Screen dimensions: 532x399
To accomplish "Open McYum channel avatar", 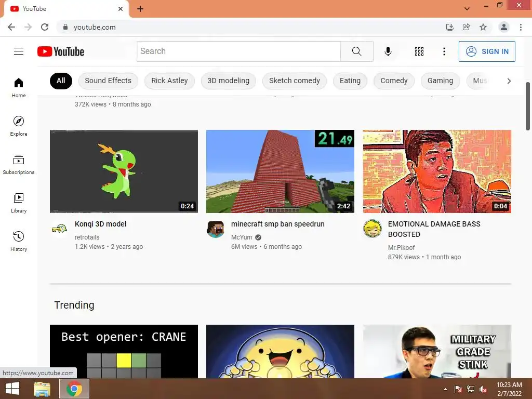I will pyautogui.click(x=216, y=229).
